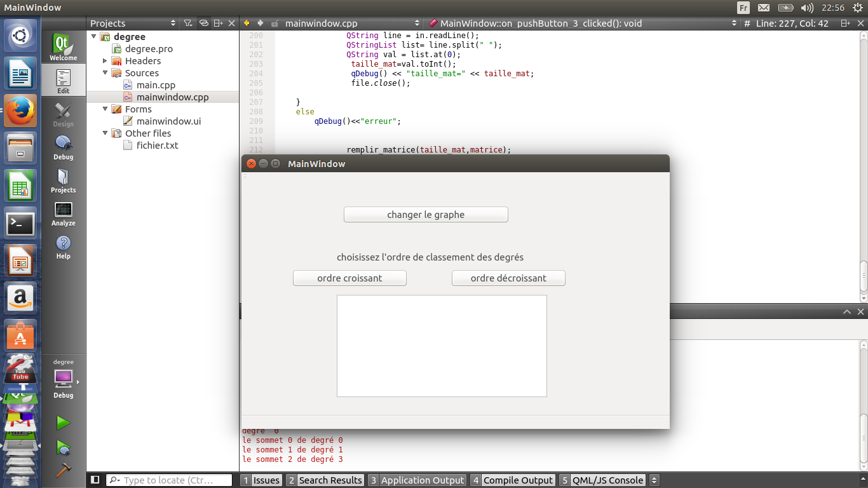Collapse the Sources folder
The height and width of the screenshot is (488, 868).
[x=105, y=73]
